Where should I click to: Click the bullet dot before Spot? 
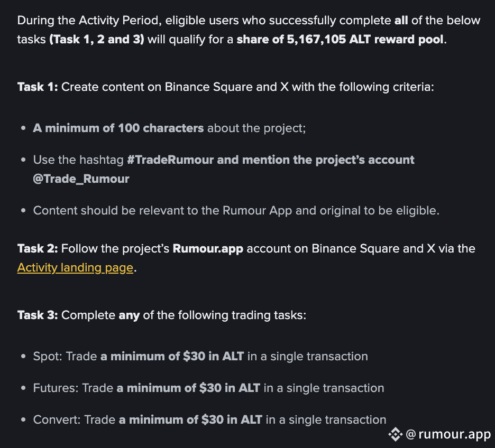click(x=23, y=357)
